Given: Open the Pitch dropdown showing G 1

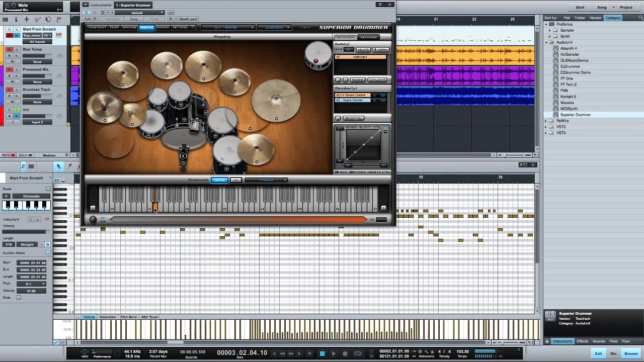Looking at the screenshot, I should 32,284.
